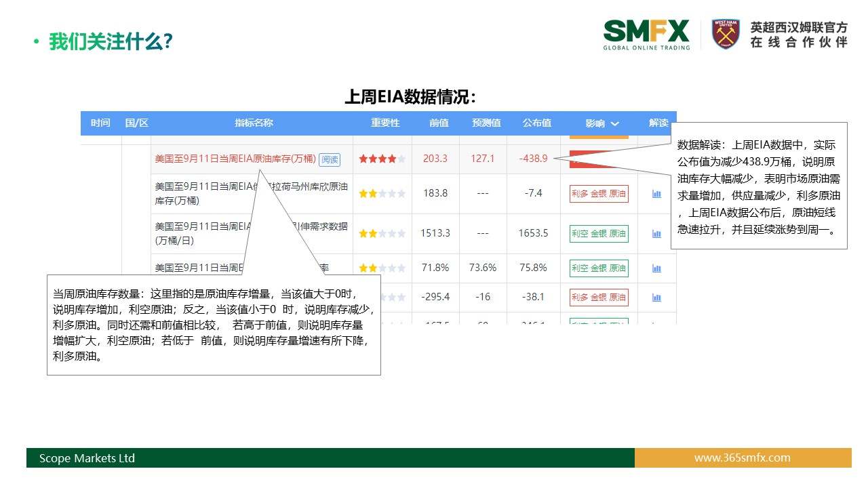The width and height of the screenshot is (868, 488).
Task: Click the 国/区 column header
Action: tap(137, 123)
